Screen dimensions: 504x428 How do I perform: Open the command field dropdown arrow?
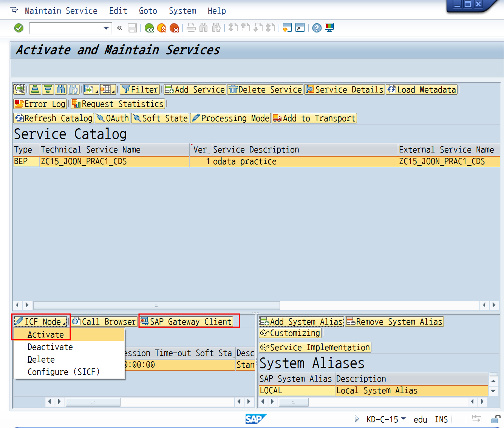(x=106, y=28)
